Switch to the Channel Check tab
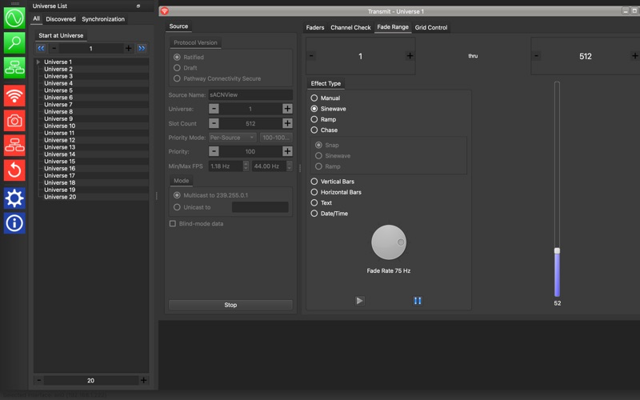The height and width of the screenshot is (400, 640). pos(351,27)
